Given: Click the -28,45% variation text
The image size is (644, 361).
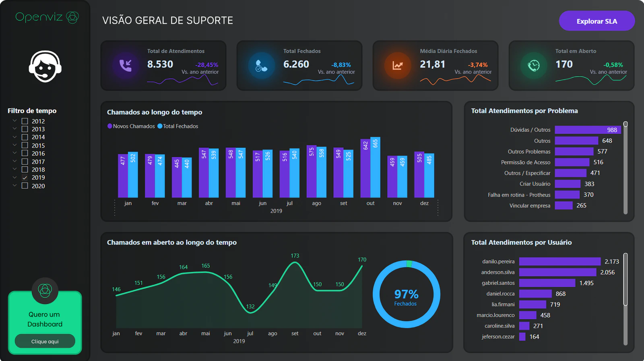Looking at the screenshot, I should pyautogui.click(x=207, y=65).
